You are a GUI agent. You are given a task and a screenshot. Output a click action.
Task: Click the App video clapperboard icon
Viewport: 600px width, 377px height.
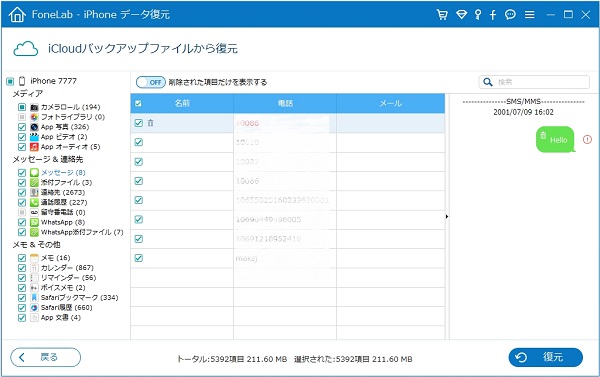(34, 137)
